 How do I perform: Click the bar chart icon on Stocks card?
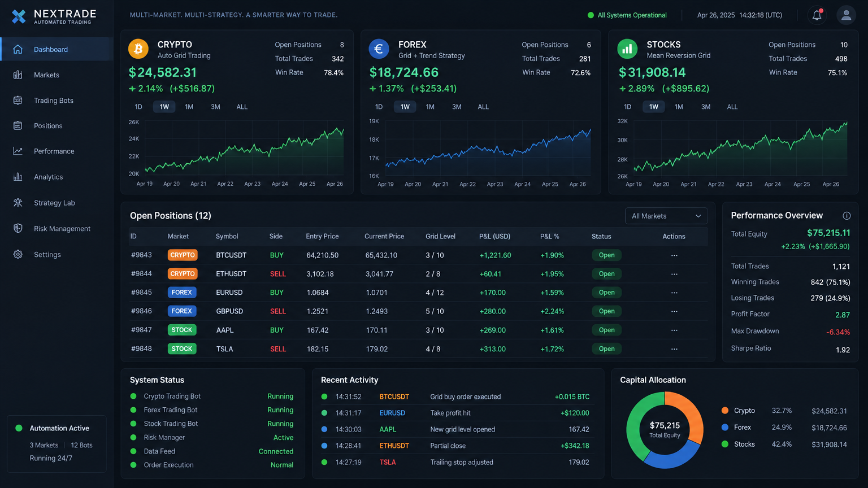point(627,49)
